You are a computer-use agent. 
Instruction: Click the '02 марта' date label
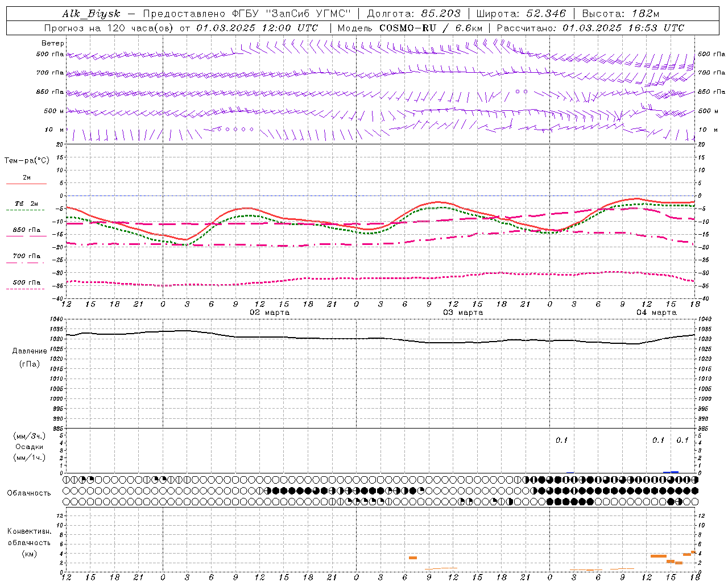pyautogui.click(x=270, y=313)
